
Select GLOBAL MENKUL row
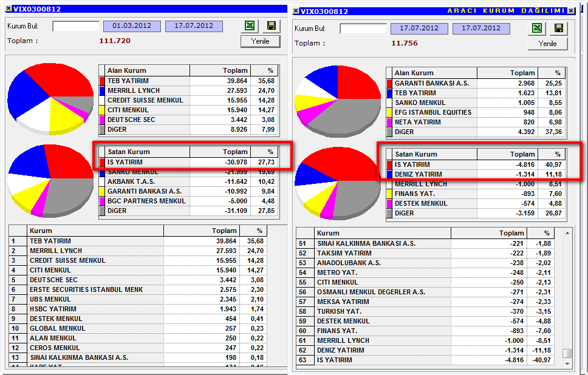pyautogui.click(x=138, y=328)
